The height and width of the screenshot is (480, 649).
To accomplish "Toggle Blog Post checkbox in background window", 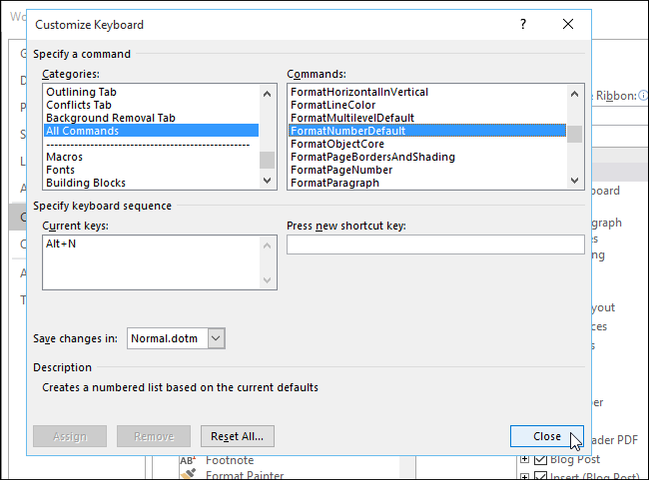I will (540, 459).
